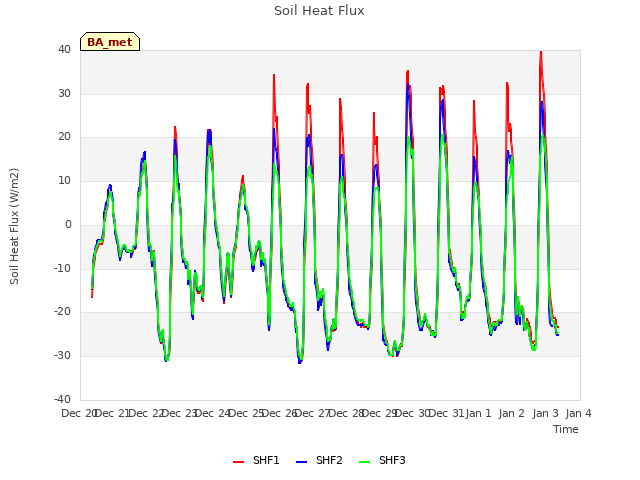Click the red SHF1 legend swatch

238,462
